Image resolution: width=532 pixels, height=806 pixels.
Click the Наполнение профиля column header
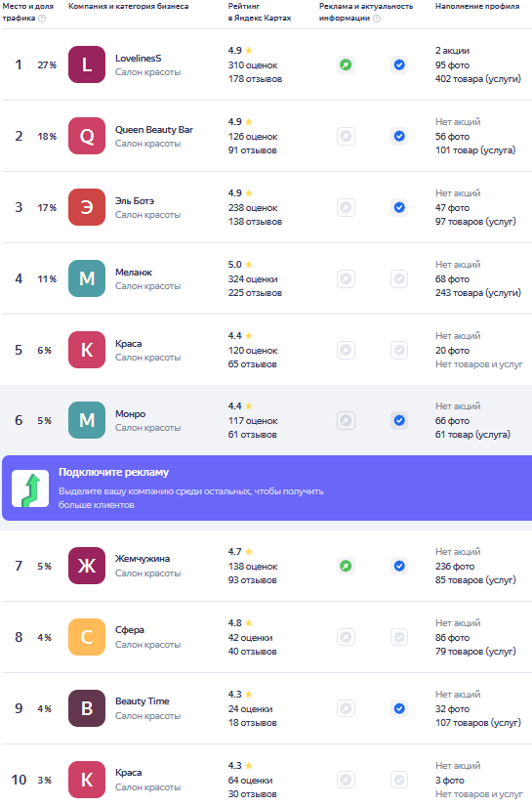[477, 6]
